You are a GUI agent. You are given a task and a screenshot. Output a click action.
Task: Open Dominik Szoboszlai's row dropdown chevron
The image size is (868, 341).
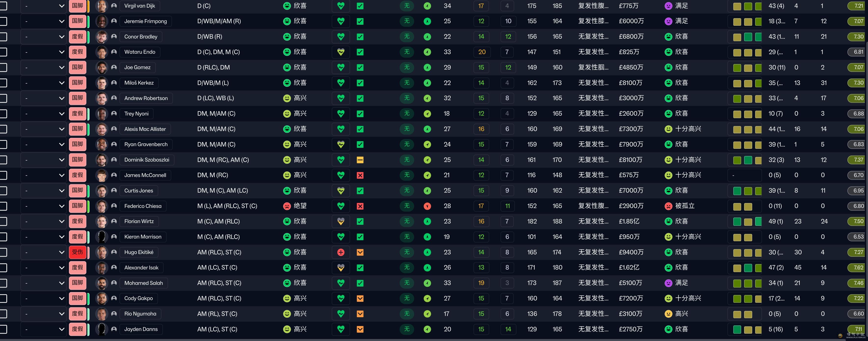[61, 160]
